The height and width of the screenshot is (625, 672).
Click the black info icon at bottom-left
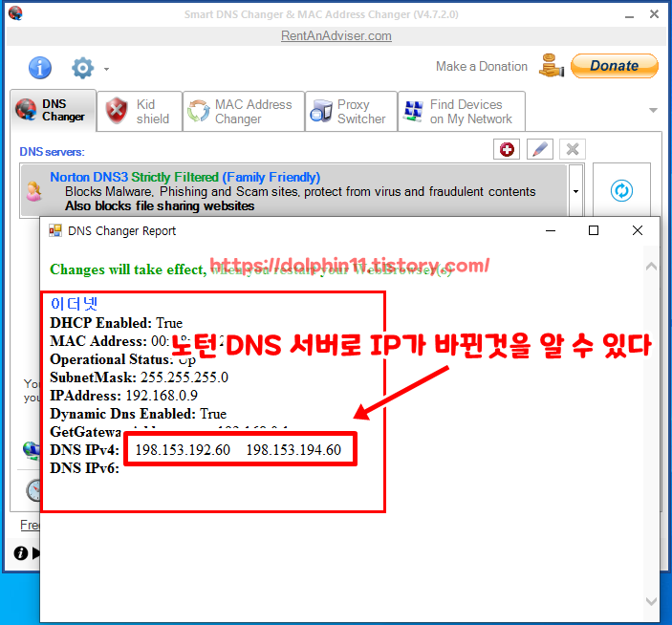point(21,553)
